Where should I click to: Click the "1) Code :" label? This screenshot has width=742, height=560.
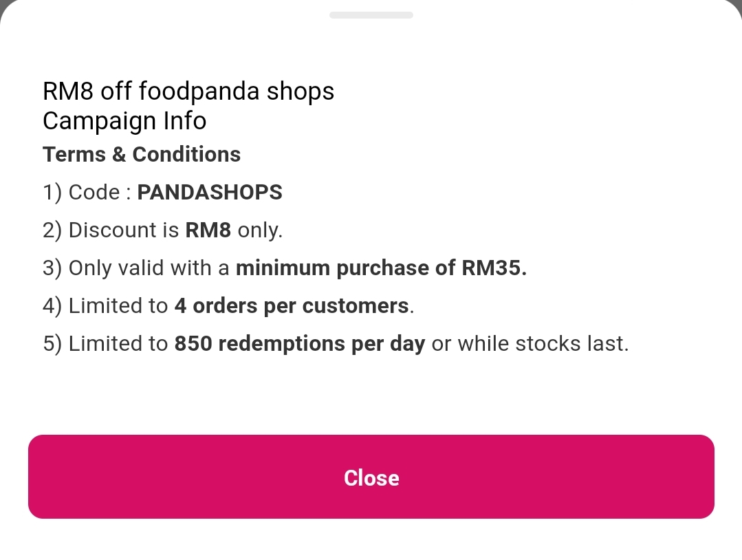[x=87, y=193]
